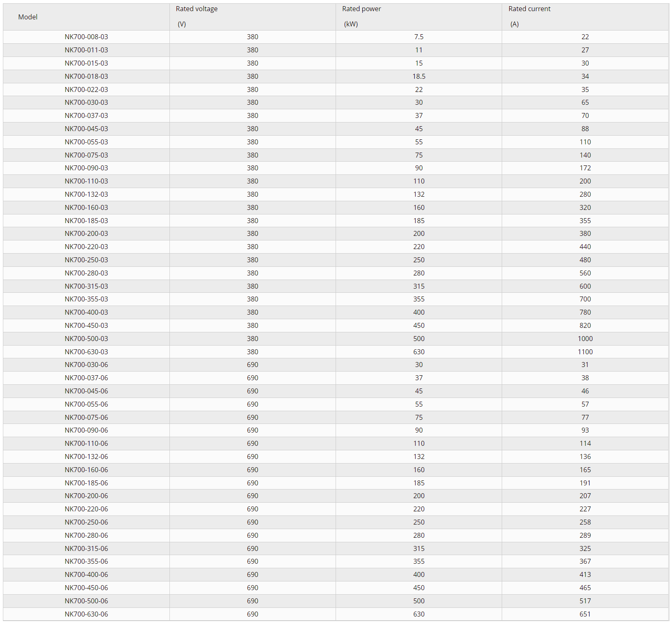Click rated power value 18.5
672x626 pixels.
click(x=419, y=76)
